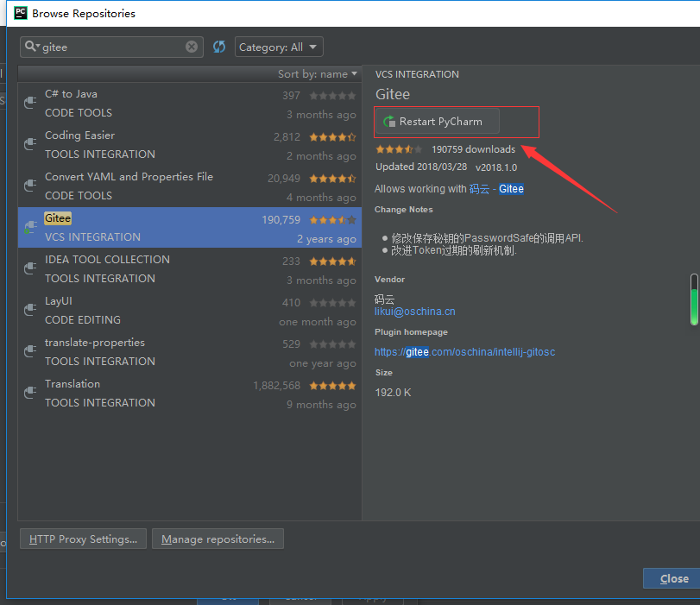Click star rating of Coding Easier row
Viewport: 700px width, 605px height.
[332, 137]
